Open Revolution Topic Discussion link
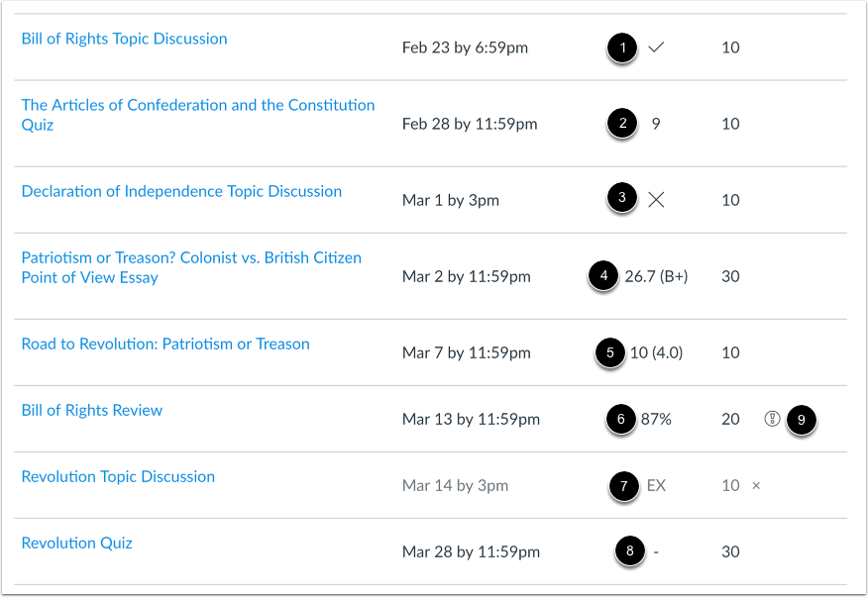The width and height of the screenshot is (868, 597). [118, 477]
